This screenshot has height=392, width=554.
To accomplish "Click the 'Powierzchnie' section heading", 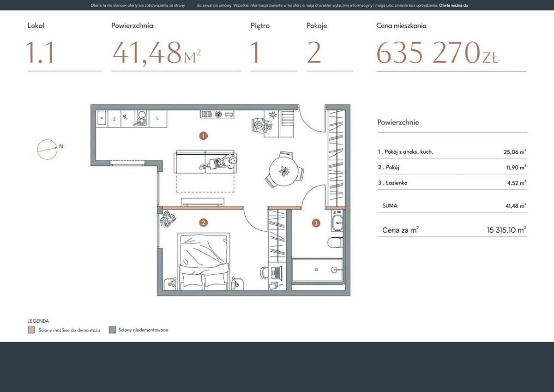I will coord(398,122).
